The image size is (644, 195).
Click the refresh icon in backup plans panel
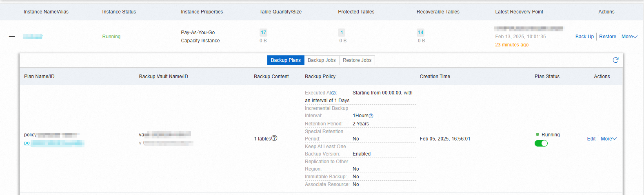[615, 60]
